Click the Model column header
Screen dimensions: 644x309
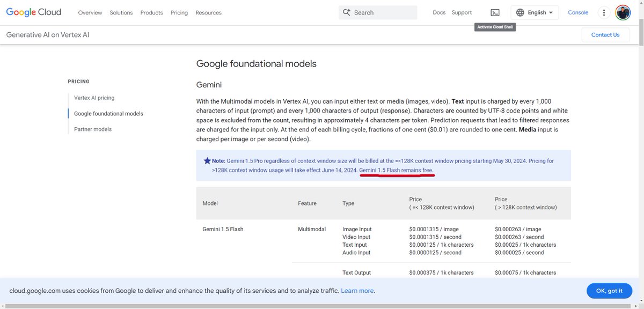point(210,203)
